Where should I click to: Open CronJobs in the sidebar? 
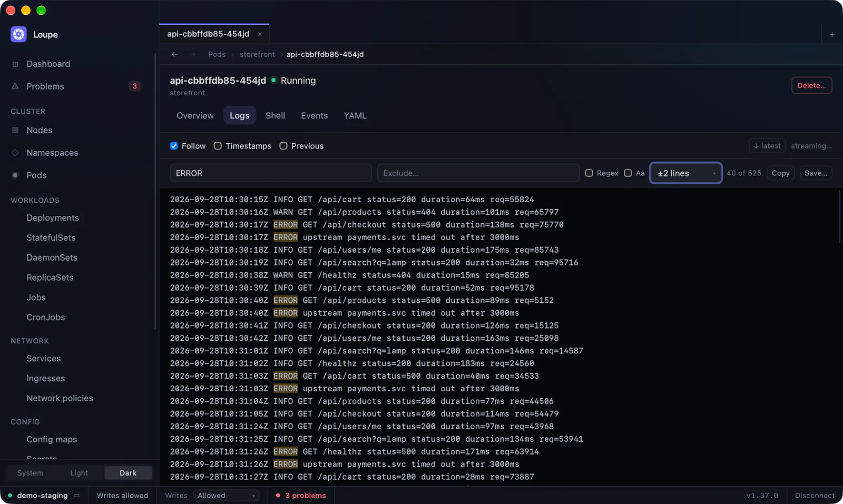[46, 318]
